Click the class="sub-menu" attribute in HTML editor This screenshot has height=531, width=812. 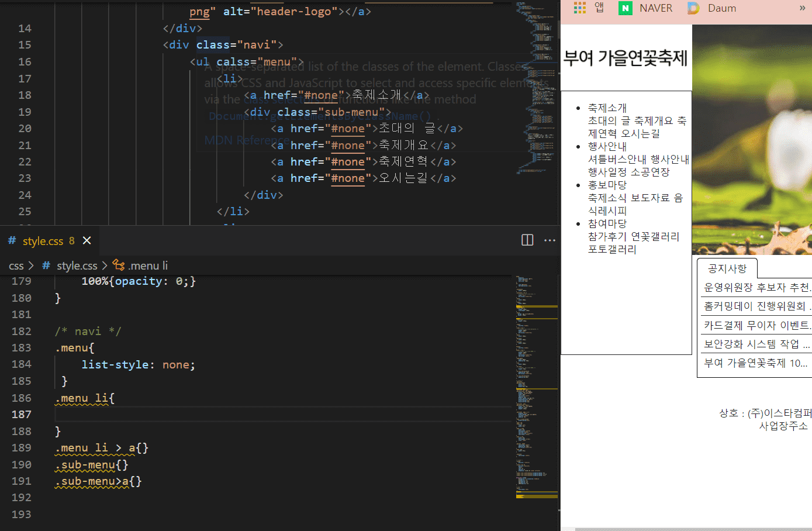(x=331, y=112)
